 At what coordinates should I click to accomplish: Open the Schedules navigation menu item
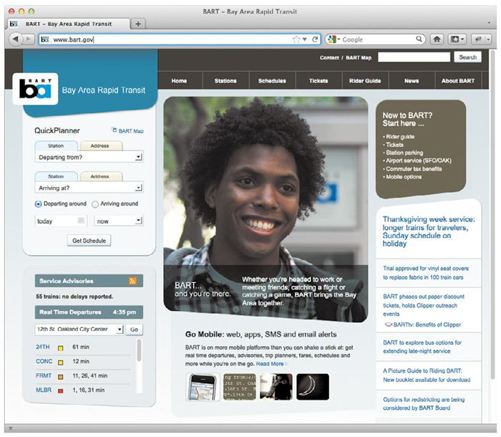(272, 81)
